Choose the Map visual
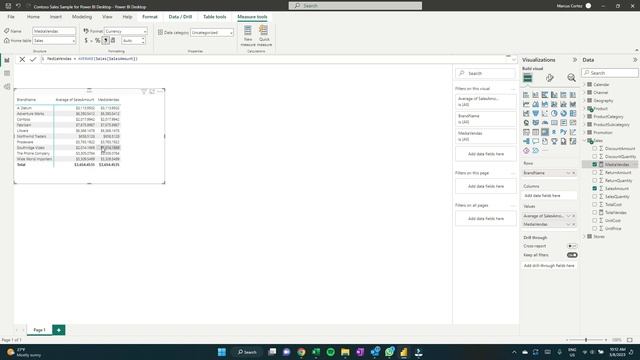Image resolution: width=640 pixels, height=360 pixels. pyautogui.click(x=526, y=122)
